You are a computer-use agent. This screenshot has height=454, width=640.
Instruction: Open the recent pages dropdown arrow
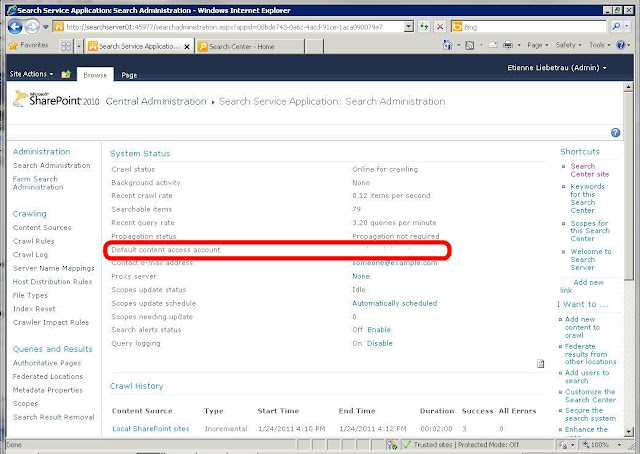click(45, 27)
